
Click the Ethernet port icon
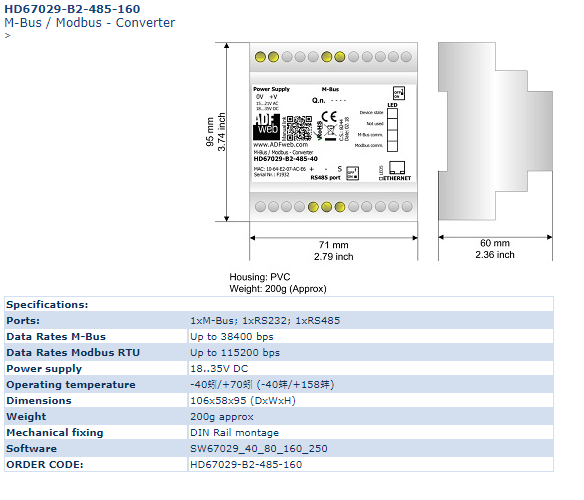click(397, 168)
